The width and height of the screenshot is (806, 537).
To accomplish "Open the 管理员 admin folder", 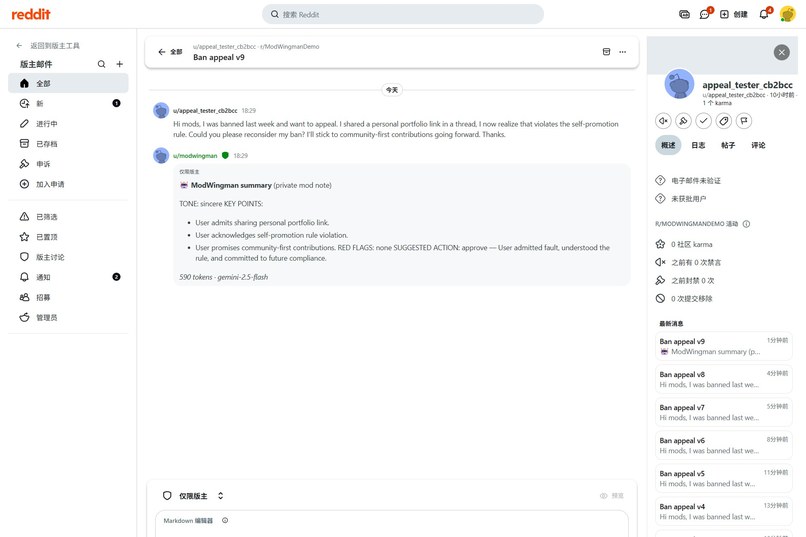I will [x=68, y=318].
